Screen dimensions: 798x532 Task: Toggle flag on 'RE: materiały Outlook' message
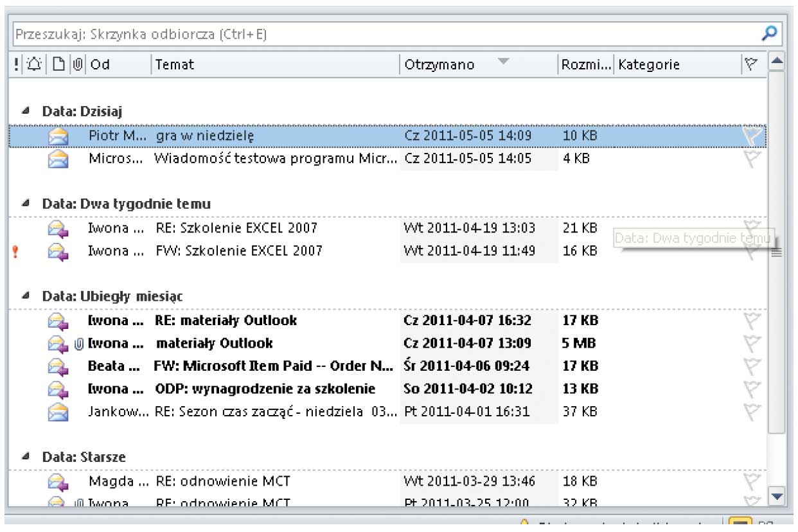coord(752,320)
